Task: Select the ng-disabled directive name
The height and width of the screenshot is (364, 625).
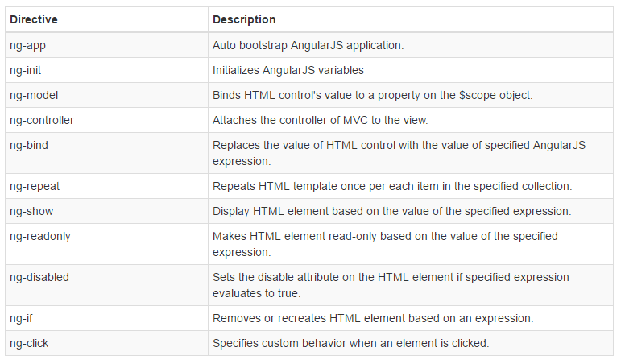Action: [39, 277]
